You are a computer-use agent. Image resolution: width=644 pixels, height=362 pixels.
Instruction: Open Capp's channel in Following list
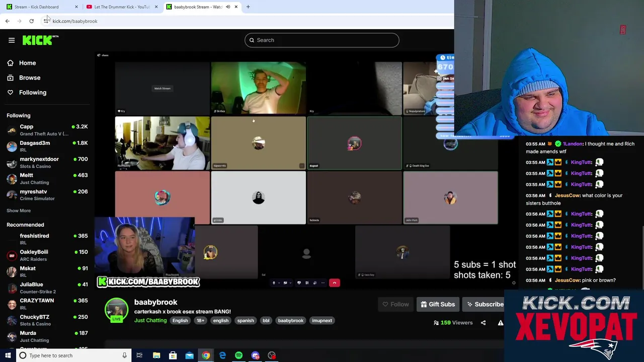(47, 130)
